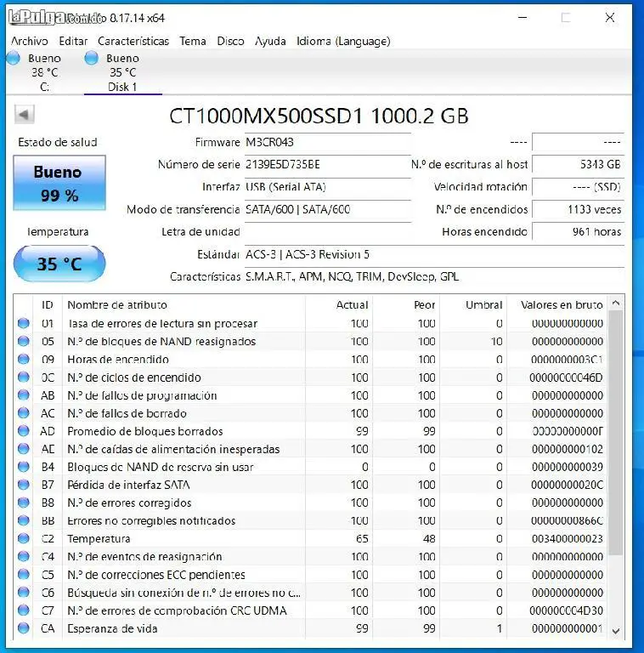Open the Disco menu
Image resolution: width=644 pixels, height=653 pixels.
pyautogui.click(x=230, y=41)
